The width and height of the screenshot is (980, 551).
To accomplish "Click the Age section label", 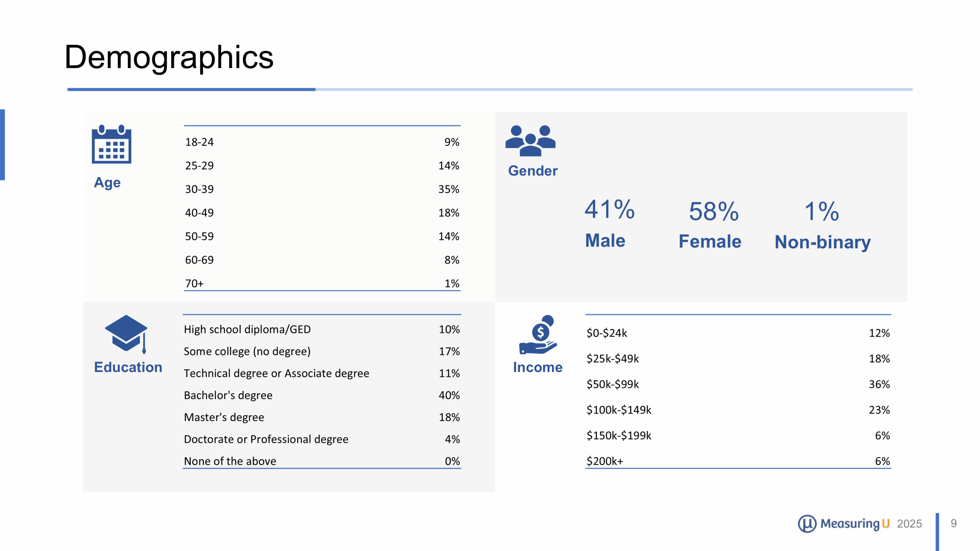I will click(x=107, y=183).
